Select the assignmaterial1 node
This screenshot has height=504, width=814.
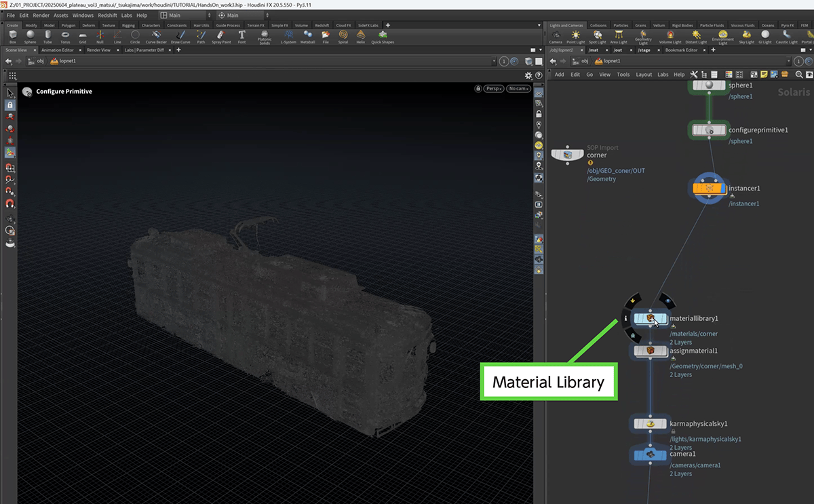click(x=650, y=351)
